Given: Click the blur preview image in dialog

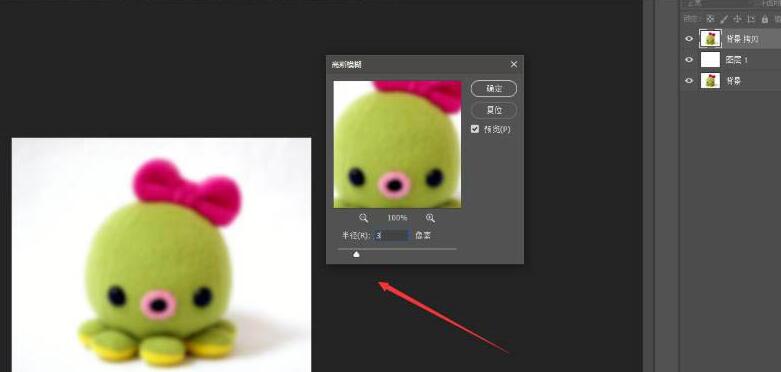Looking at the screenshot, I should tap(397, 144).
